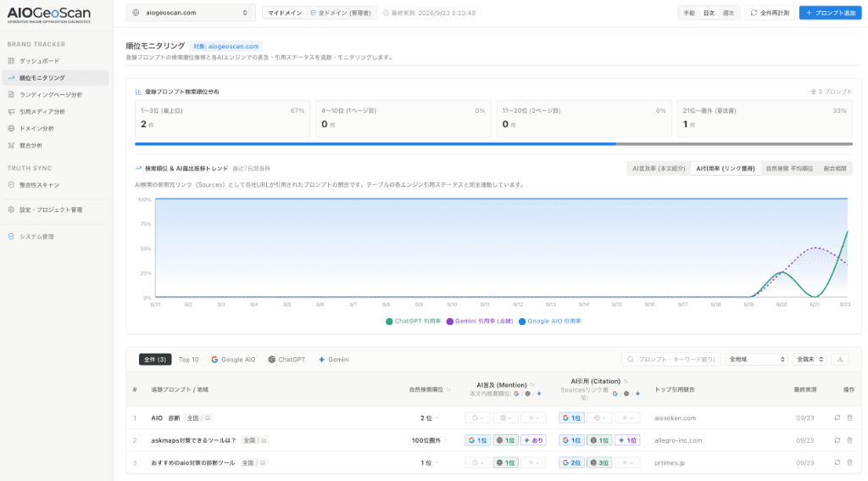Click aiosoken.com competitor link
Image resolution: width=868 pixels, height=481 pixels.
(x=675, y=418)
